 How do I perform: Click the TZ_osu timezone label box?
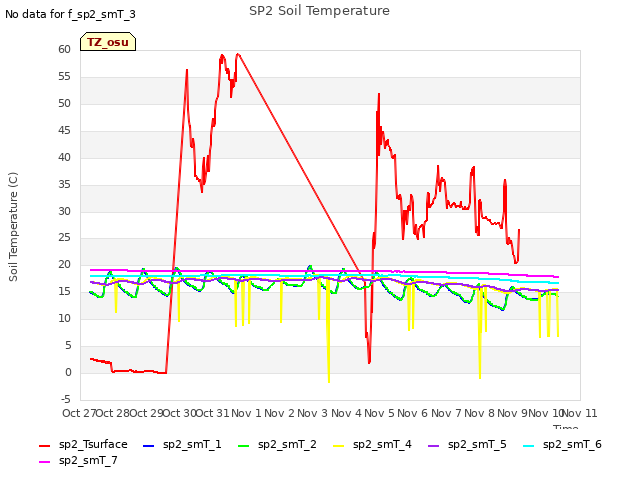108,42
